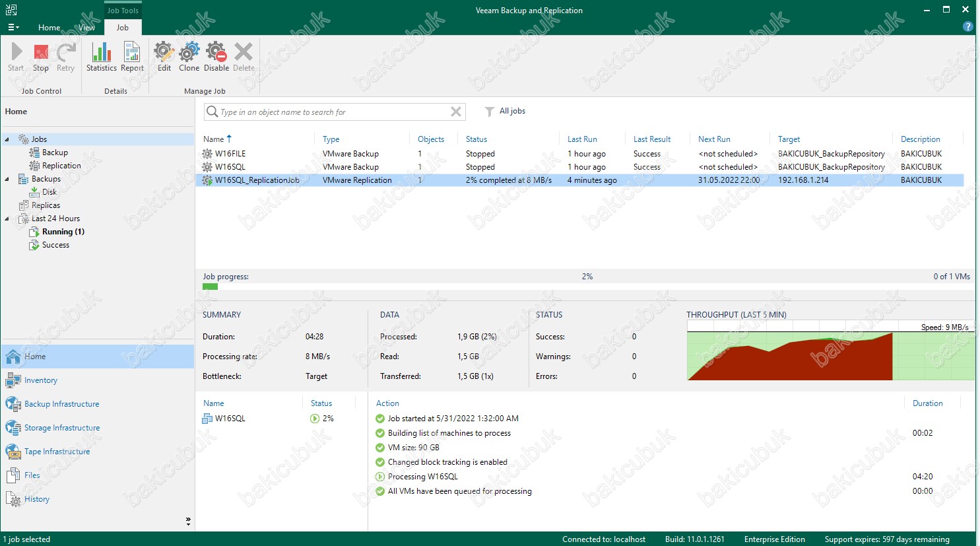Select Backup under Jobs
Viewport: 980px width, 546px height.
click(x=55, y=153)
